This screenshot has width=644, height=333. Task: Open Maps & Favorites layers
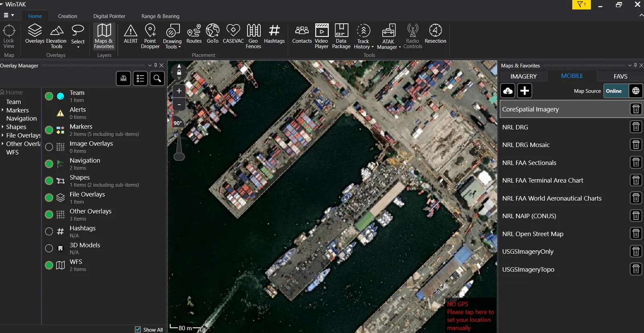click(x=104, y=36)
